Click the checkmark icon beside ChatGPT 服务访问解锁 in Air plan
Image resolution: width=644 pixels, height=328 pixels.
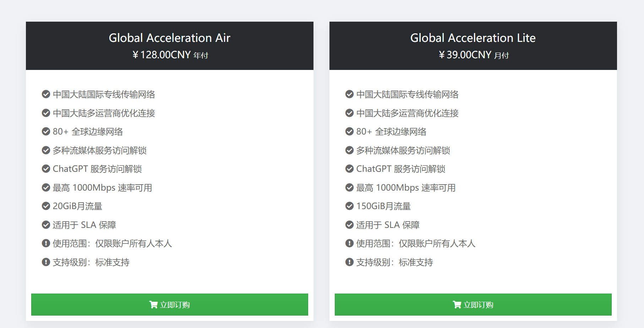pos(46,169)
